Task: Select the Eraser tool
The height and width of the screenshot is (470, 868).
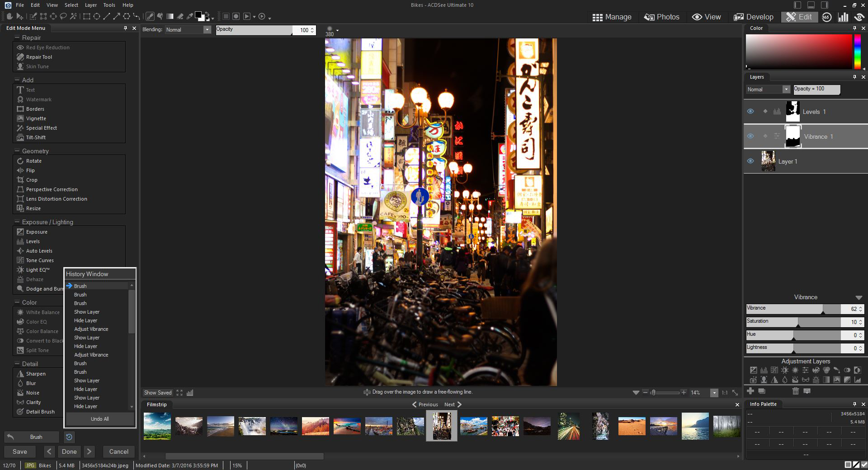Action: click(180, 16)
